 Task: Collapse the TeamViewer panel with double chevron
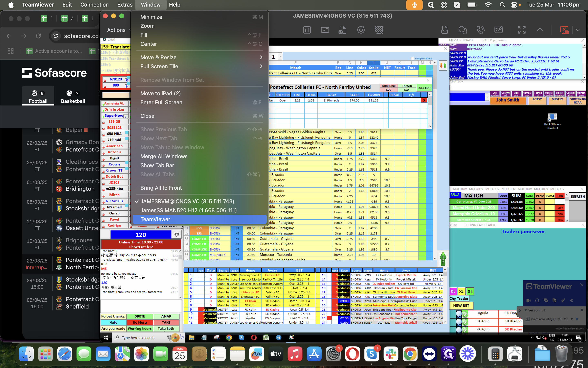pyautogui.click(x=571, y=300)
